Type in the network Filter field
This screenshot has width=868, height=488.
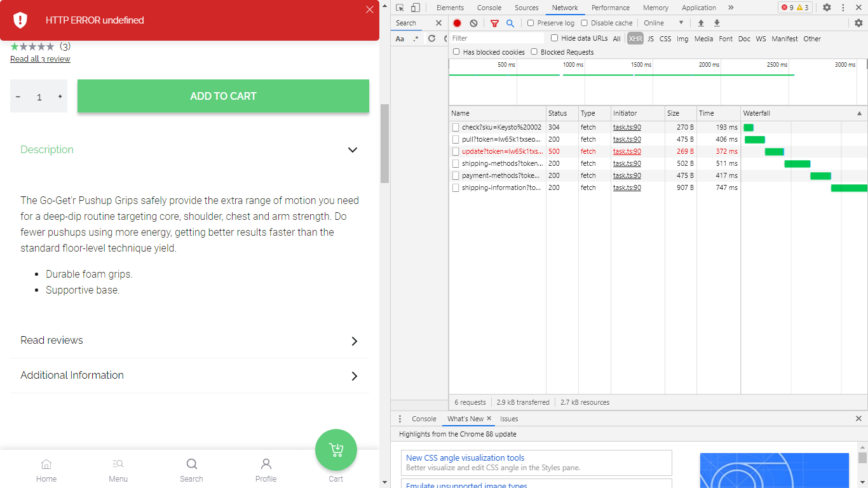point(496,37)
